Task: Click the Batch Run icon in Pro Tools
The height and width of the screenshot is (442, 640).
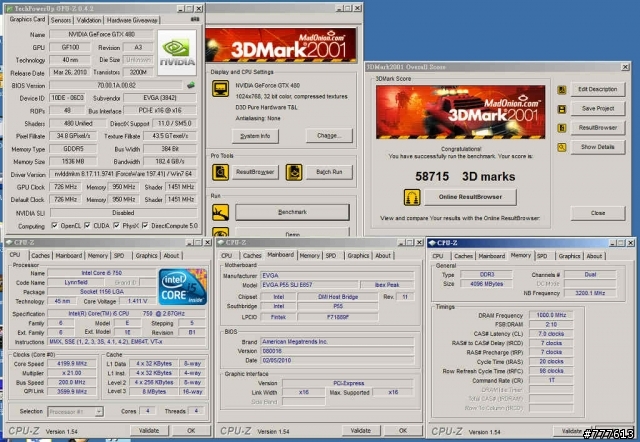Action: coord(294,172)
